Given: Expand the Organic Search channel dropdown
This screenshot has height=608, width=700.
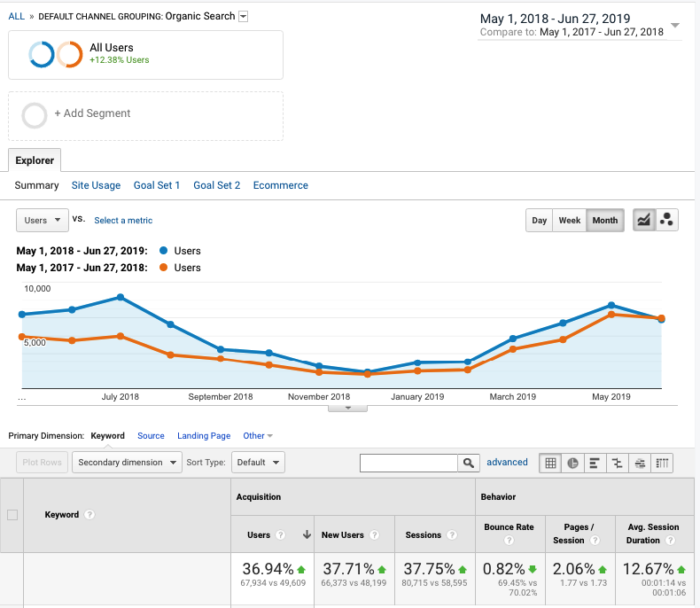Looking at the screenshot, I should click(244, 17).
